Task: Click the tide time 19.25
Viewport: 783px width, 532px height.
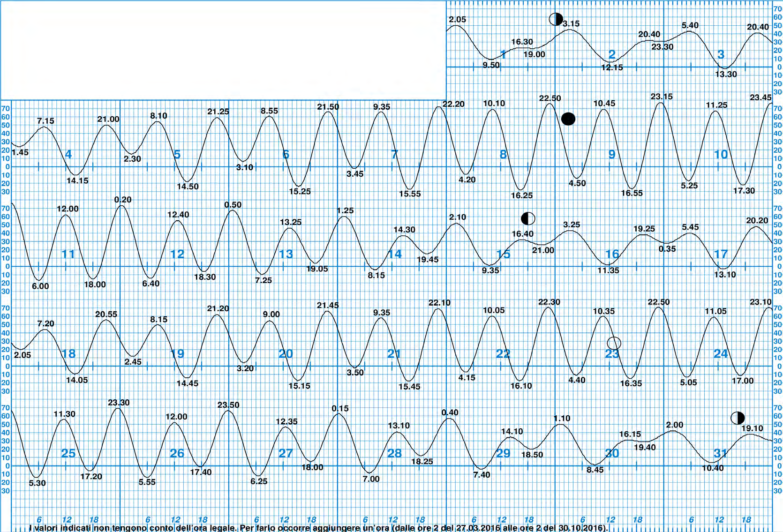Action: [x=644, y=229]
